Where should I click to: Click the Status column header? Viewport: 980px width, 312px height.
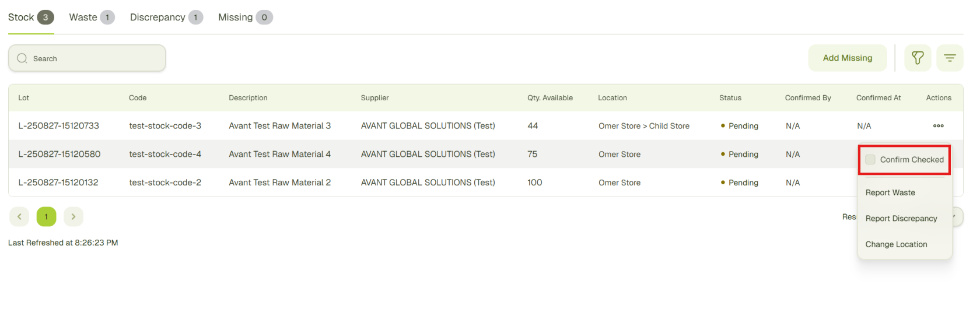coord(730,98)
